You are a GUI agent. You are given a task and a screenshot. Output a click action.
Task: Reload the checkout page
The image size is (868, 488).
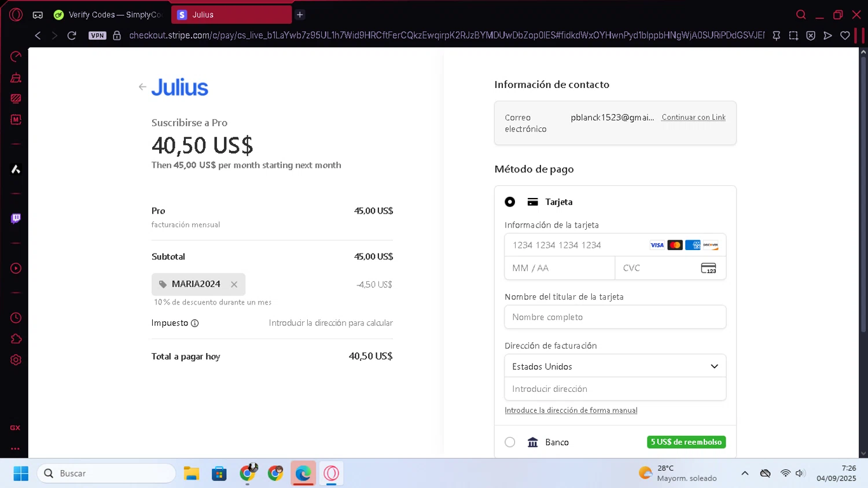(72, 35)
